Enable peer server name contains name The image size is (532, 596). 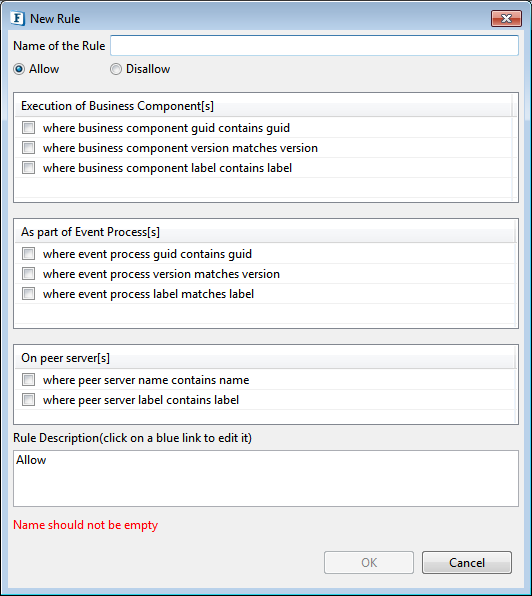click(x=28, y=380)
